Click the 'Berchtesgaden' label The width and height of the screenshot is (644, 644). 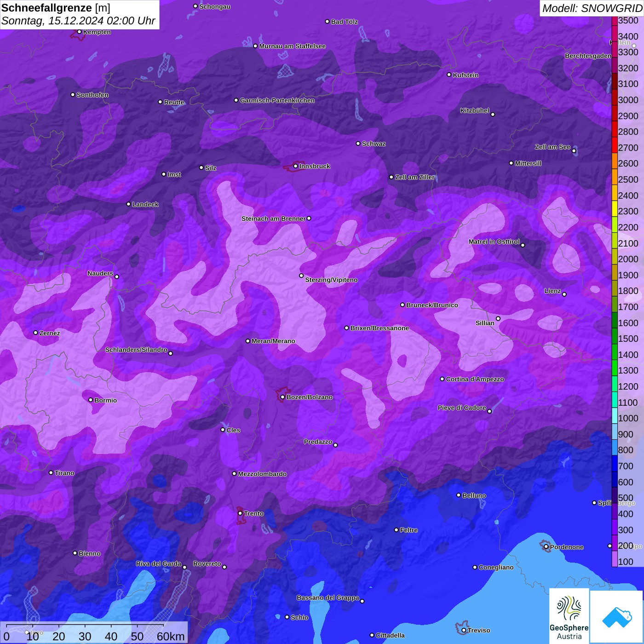pos(588,56)
